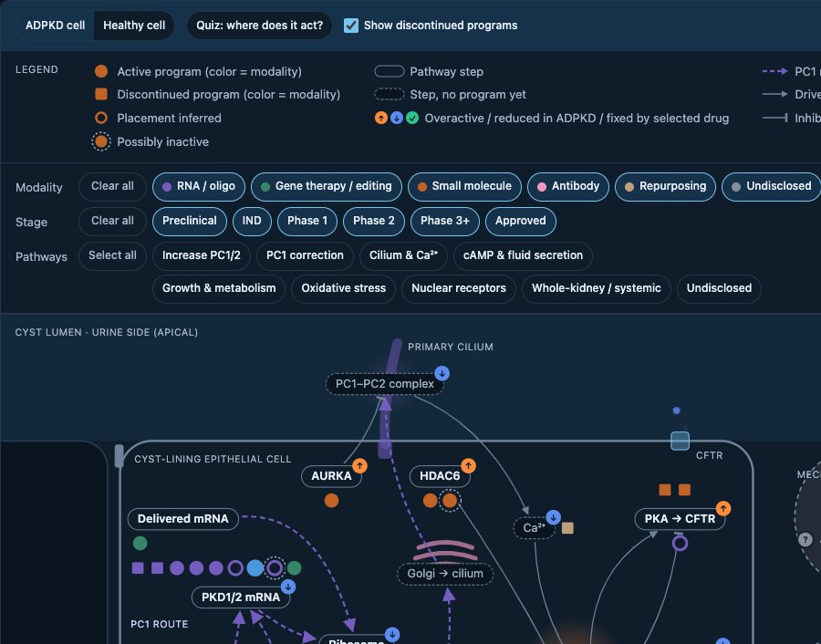Image resolution: width=821 pixels, height=644 pixels.
Task: Toggle the Undisclosed modality filter
Action: pos(771,186)
